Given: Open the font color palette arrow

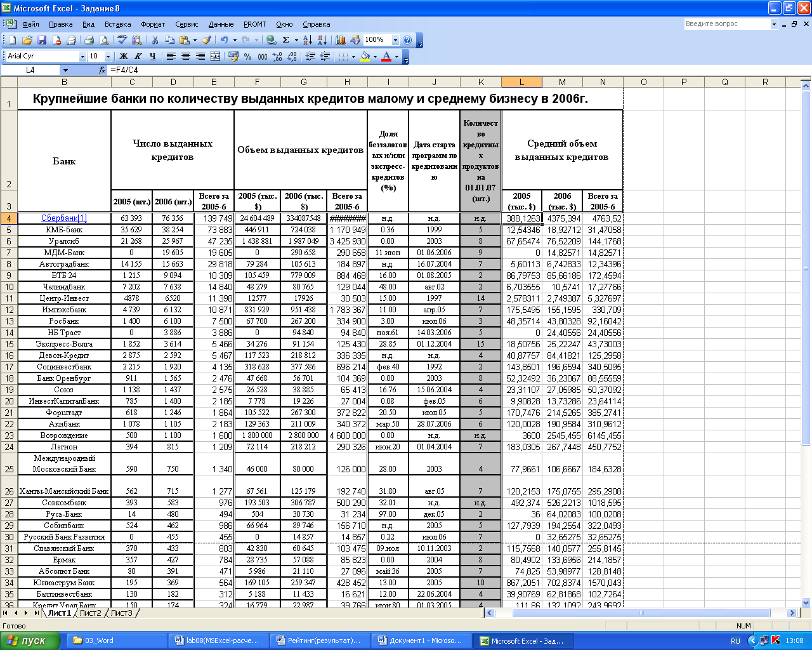Looking at the screenshot, I should 397,56.
